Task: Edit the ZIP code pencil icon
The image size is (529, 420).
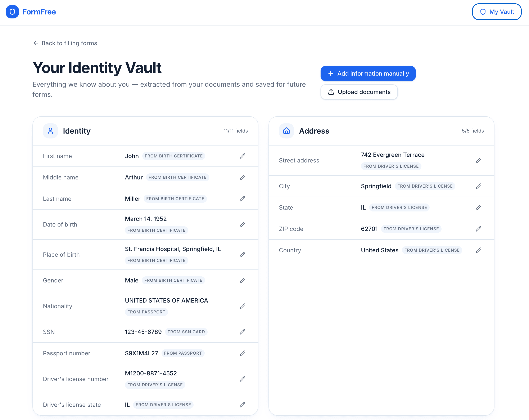Action: (x=478, y=229)
